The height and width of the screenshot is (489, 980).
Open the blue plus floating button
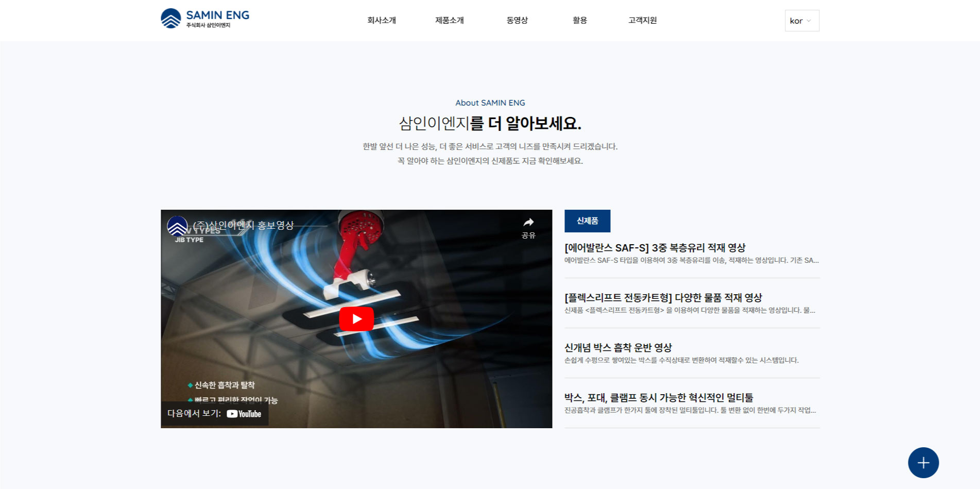[x=923, y=463]
